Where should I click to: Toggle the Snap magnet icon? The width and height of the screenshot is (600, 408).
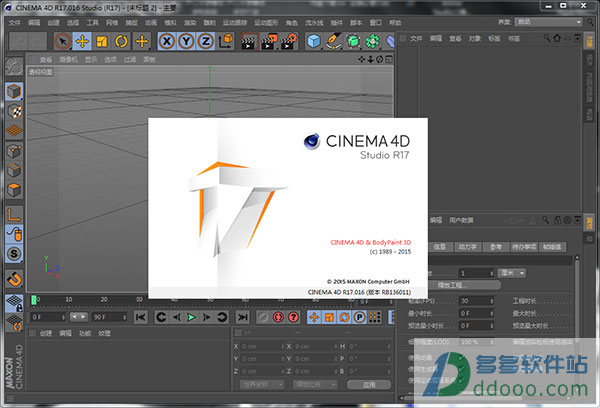[14, 279]
